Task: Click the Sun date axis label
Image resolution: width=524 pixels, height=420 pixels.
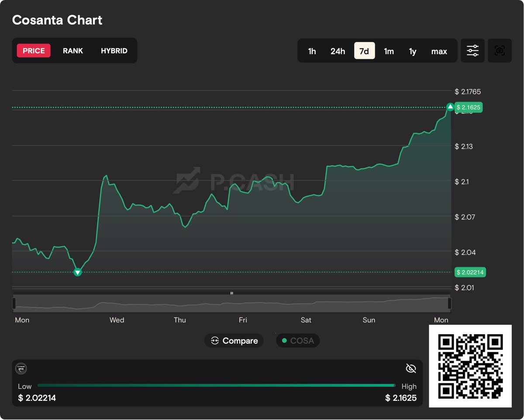Action: point(369,320)
